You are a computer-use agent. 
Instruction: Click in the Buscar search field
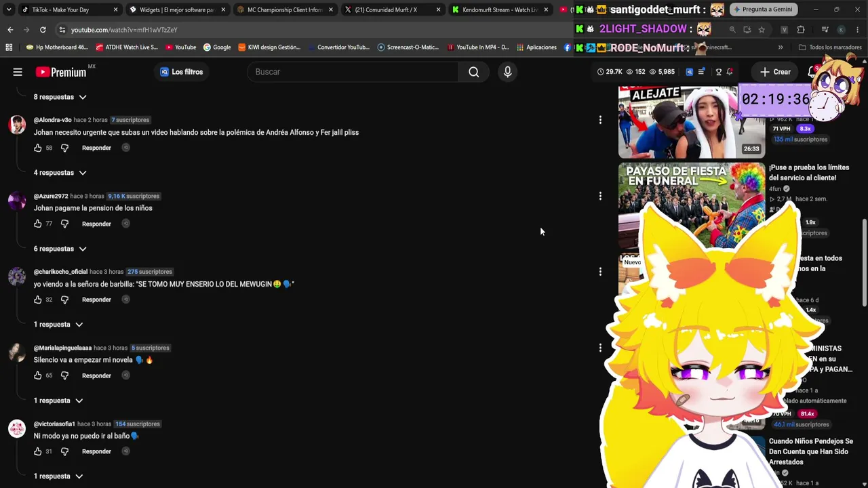click(353, 72)
